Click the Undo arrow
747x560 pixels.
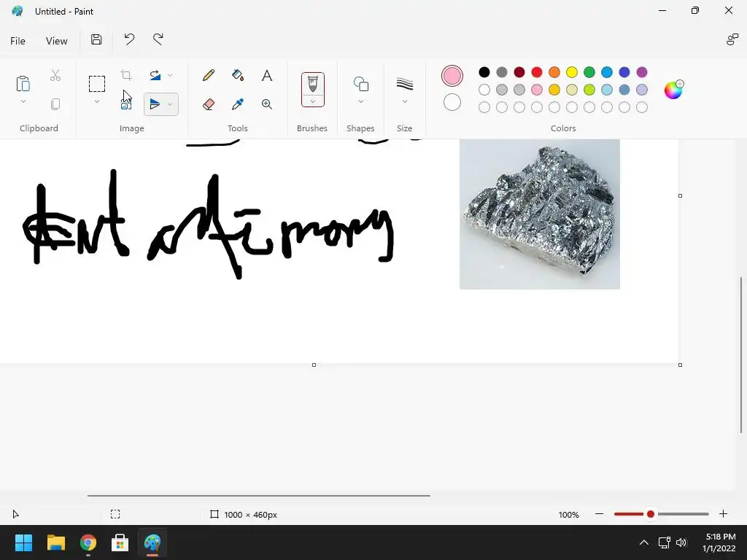(x=129, y=39)
